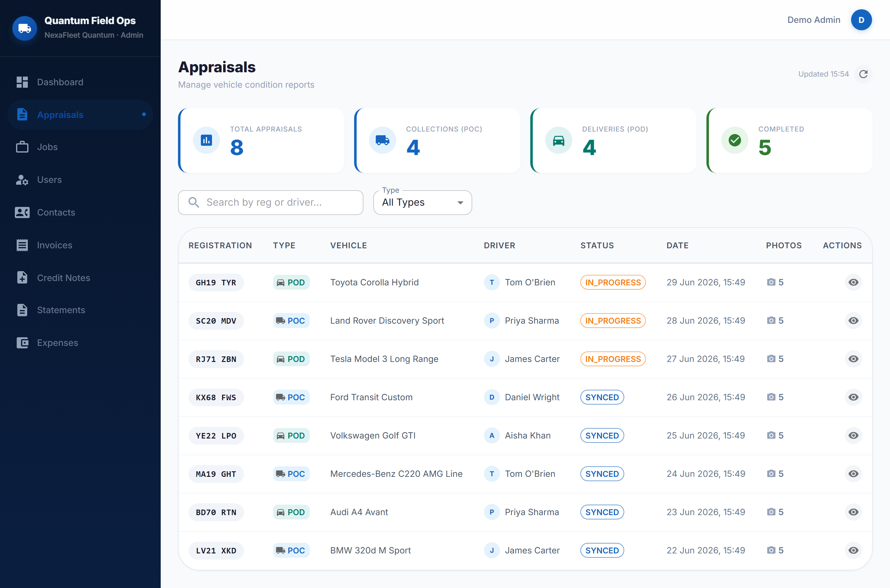Open the Demo Admin avatar D
The image size is (890, 588).
(x=861, y=20)
